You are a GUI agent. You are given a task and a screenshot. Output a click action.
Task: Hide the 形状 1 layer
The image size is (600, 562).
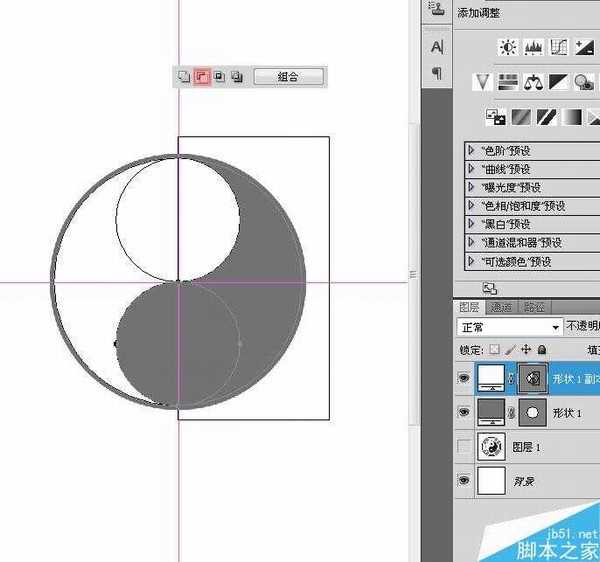click(x=463, y=412)
